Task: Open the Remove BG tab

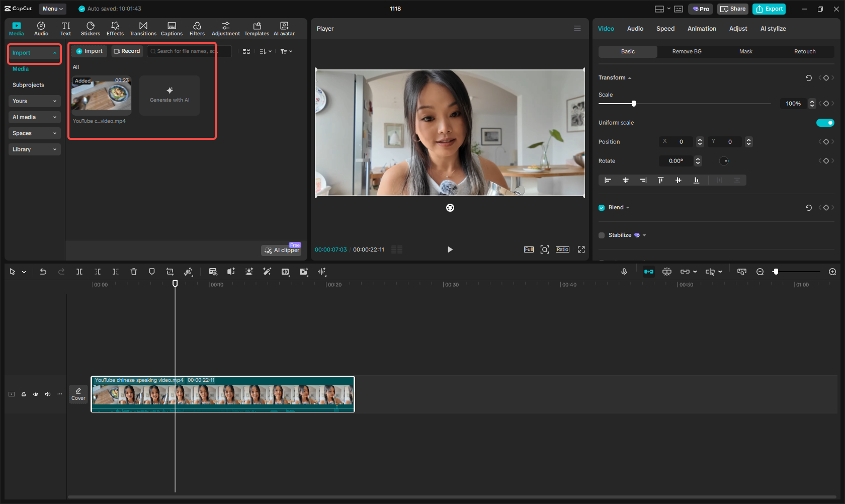Action: pyautogui.click(x=686, y=51)
